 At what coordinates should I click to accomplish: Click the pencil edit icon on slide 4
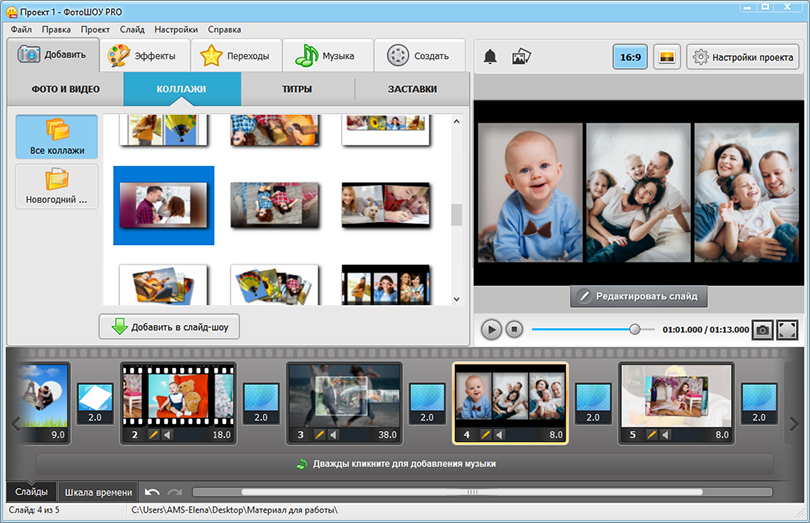486,435
